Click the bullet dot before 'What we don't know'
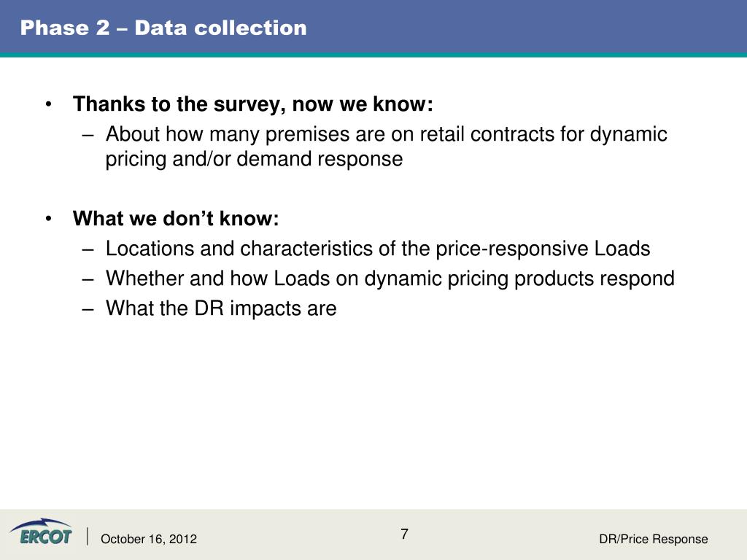This screenshot has width=747, height=560. [x=48, y=219]
